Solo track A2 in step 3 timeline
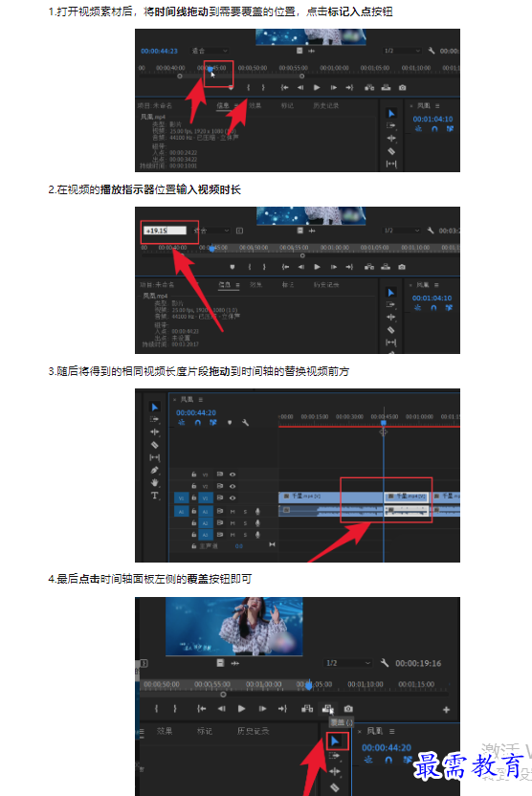 click(245, 523)
